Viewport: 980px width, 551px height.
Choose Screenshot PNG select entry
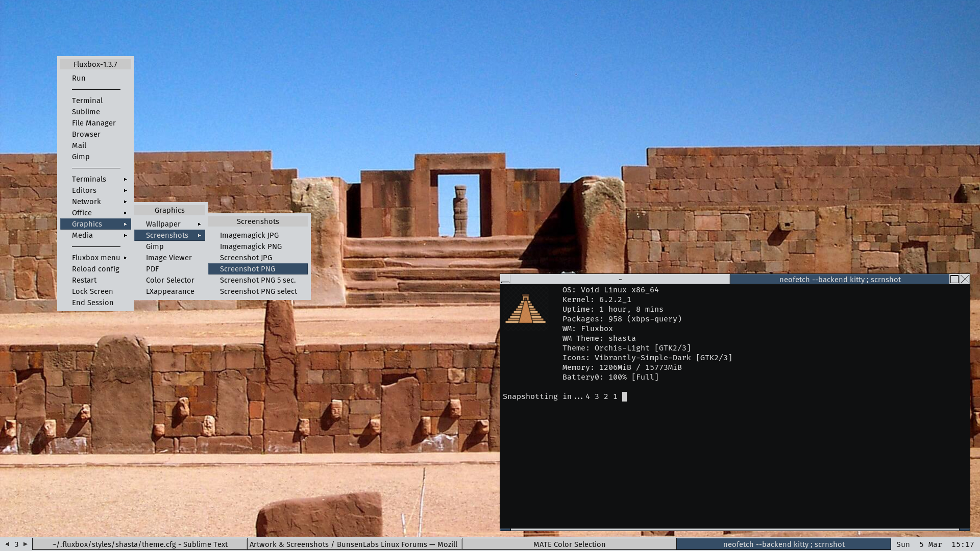coord(258,291)
